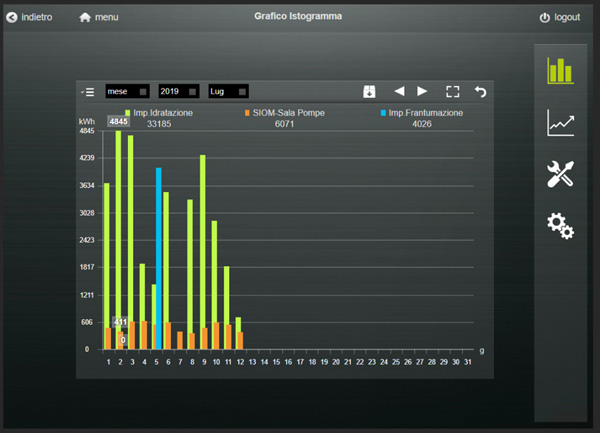Toggle the Imp.Frantumazione series visibility
The height and width of the screenshot is (433, 600).
(425, 113)
